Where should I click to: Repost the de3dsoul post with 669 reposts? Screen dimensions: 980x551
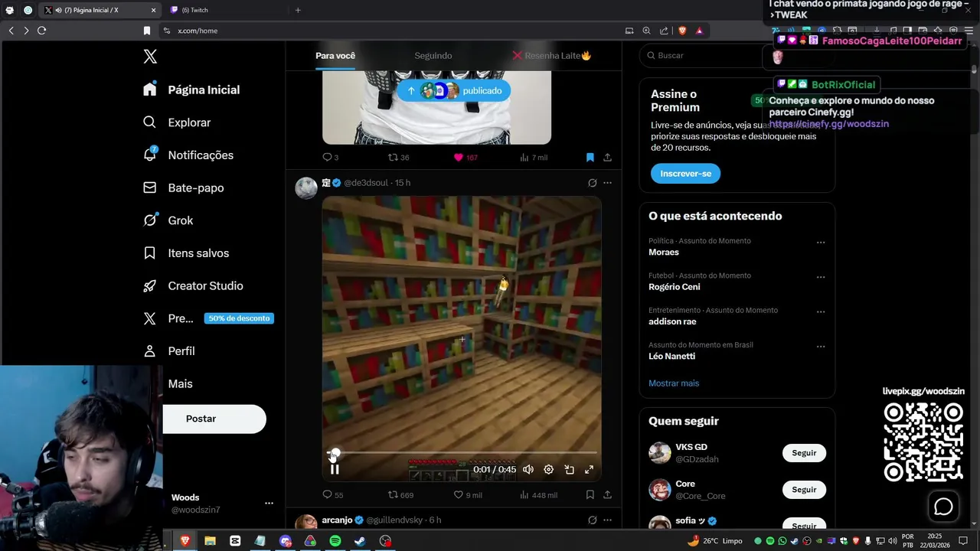tap(400, 495)
